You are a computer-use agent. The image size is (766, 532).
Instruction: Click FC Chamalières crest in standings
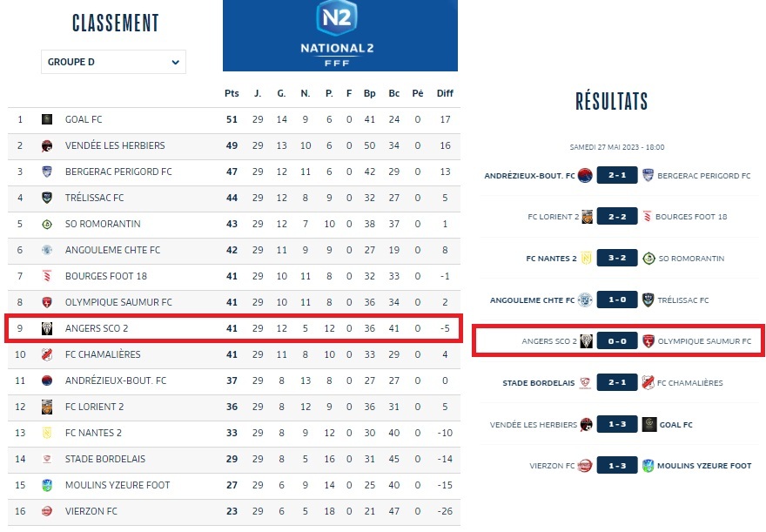47,354
